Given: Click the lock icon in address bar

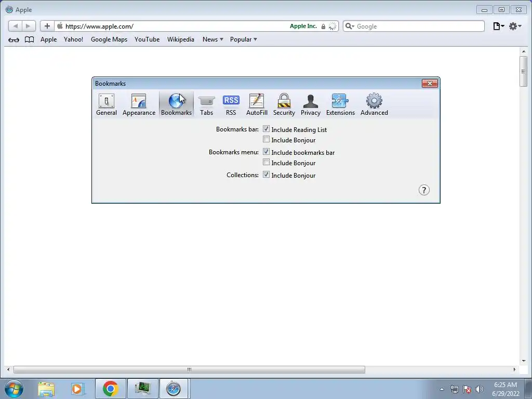Looking at the screenshot, I should click(x=323, y=26).
